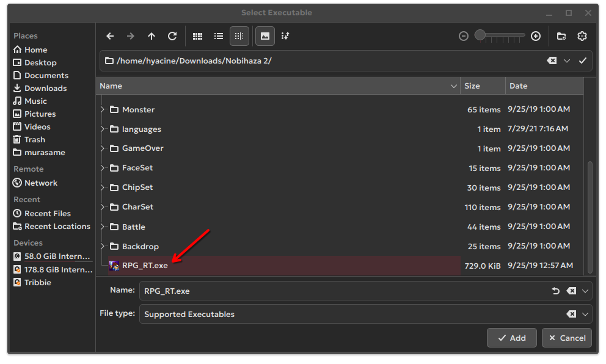The image size is (606, 364).
Task: Click the back navigation arrow
Action: click(110, 36)
